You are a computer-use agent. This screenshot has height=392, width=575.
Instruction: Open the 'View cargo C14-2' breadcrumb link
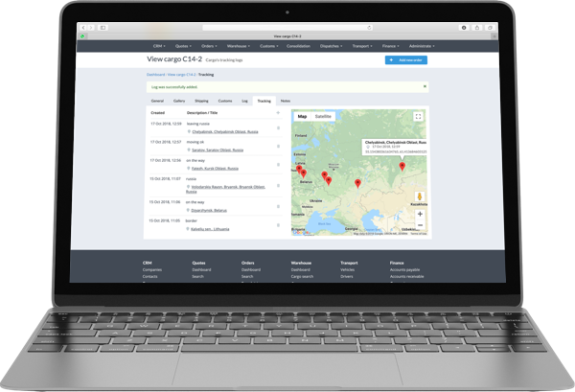tap(181, 75)
